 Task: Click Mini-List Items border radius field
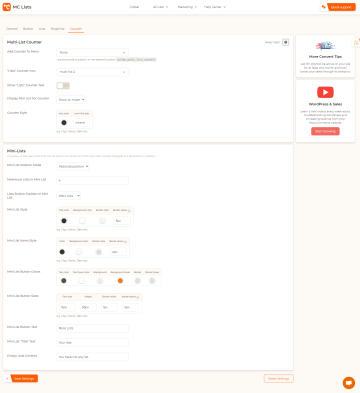118,252
